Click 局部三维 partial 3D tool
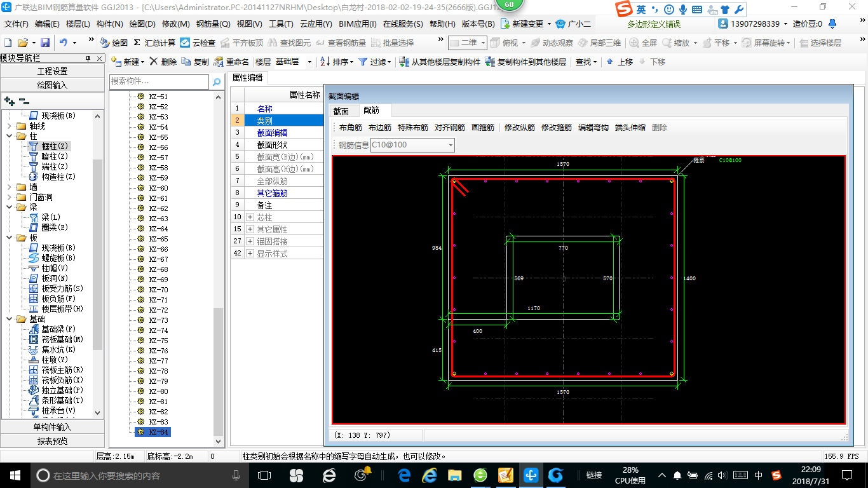Viewport: 868px width, 488px height. 599,43
